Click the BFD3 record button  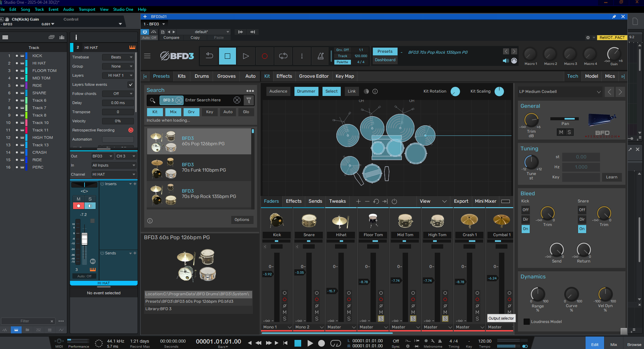point(265,56)
